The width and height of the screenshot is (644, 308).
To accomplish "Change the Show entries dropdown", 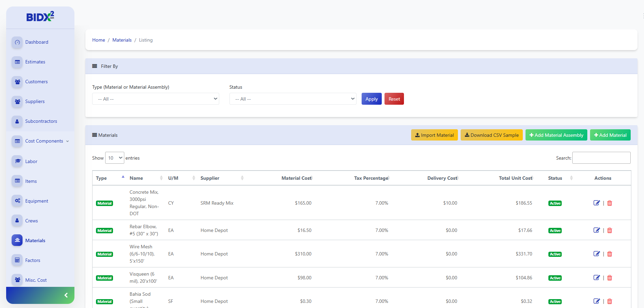I will tap(114, 158).
